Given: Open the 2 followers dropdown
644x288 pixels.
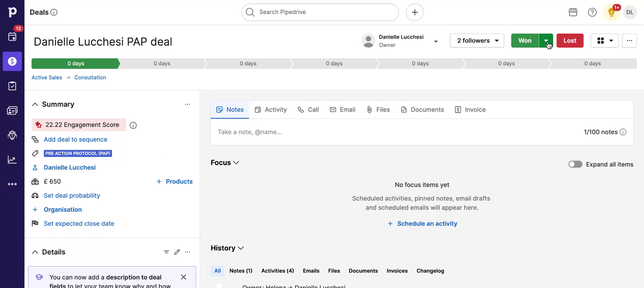Looking at the screenshot, I should (477, 41).
